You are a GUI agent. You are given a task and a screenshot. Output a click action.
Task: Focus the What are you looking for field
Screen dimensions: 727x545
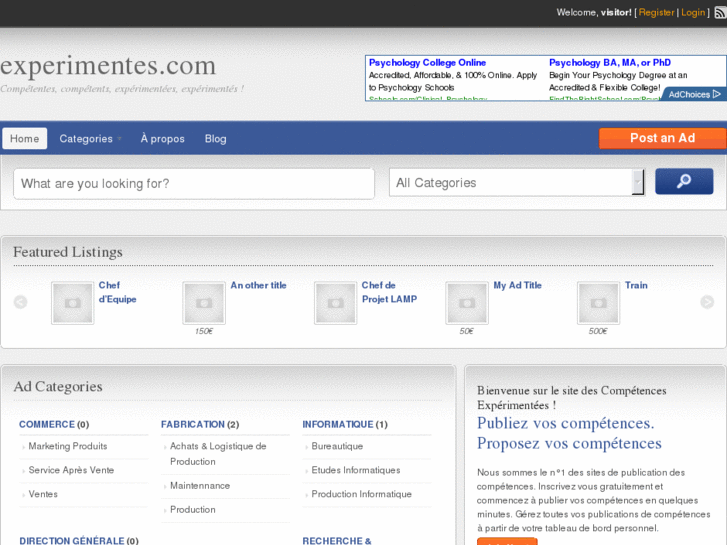point(194,184)
